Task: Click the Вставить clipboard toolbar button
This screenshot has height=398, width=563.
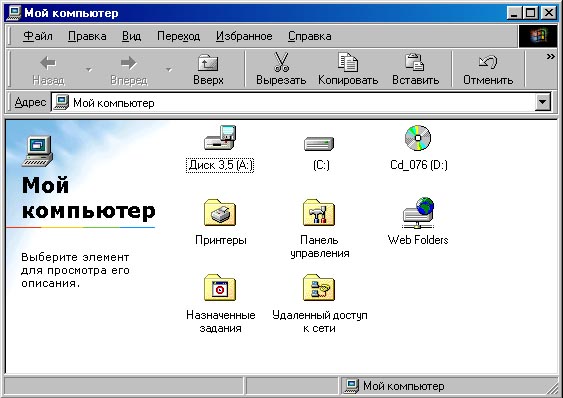Action: coord(415,69)
